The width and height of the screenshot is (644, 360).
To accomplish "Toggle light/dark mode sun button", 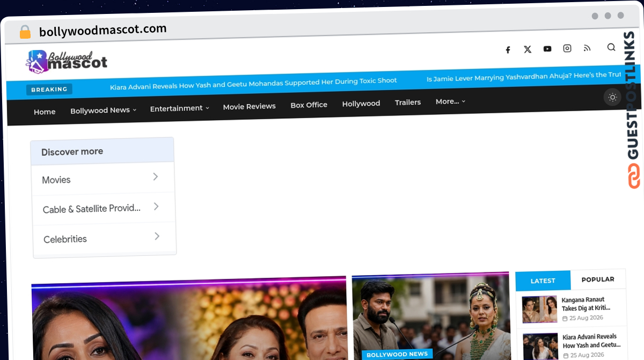I will pyautogui.click(x=612, y=97).
